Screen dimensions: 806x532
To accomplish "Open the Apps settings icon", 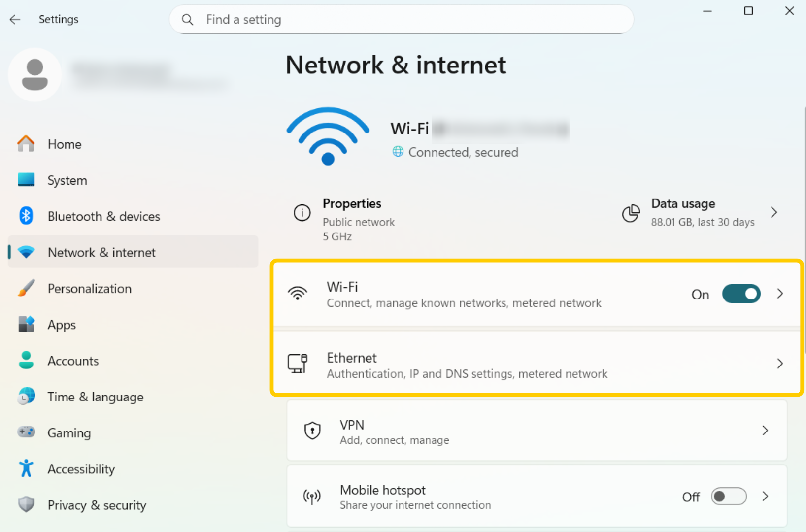I will click(26, 324).
